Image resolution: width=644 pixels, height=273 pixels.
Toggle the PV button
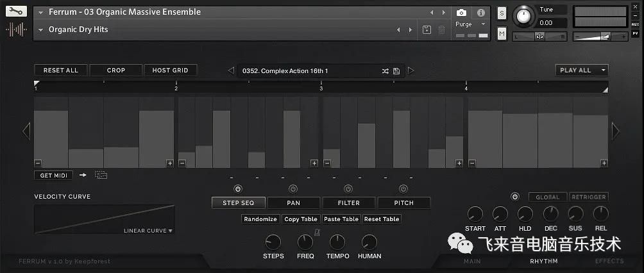click(636, 34)
